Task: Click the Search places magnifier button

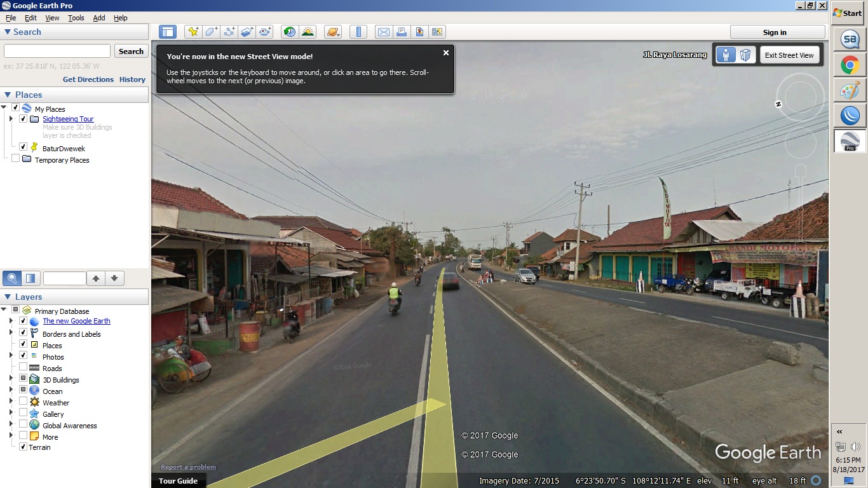Action: pos(11,278)
